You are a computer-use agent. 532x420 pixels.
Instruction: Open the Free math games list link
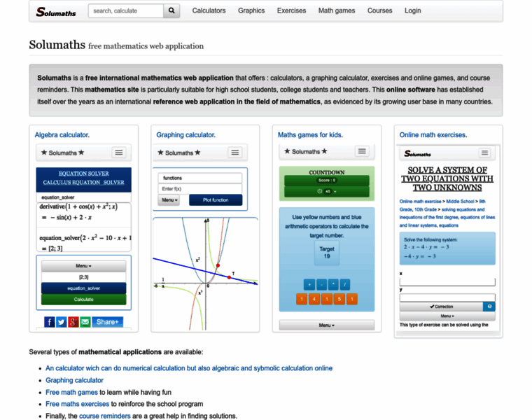pos(71,392)
